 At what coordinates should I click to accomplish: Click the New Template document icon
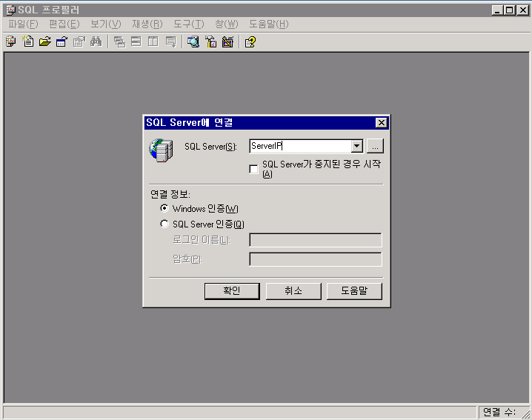(28, 41)
